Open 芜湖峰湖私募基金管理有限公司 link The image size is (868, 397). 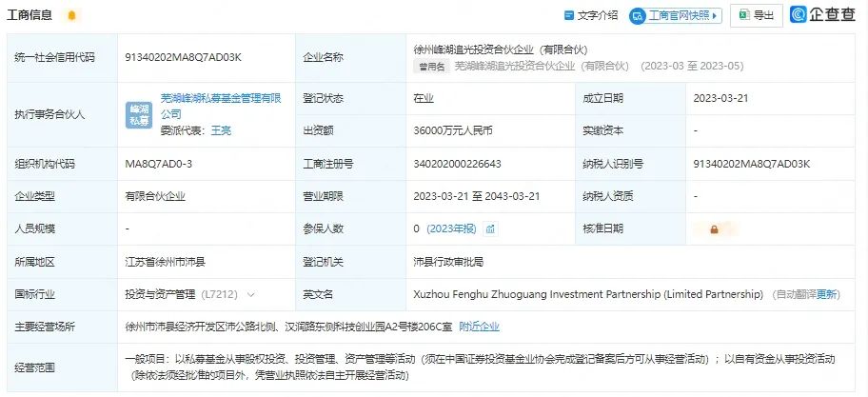[221, 107]
